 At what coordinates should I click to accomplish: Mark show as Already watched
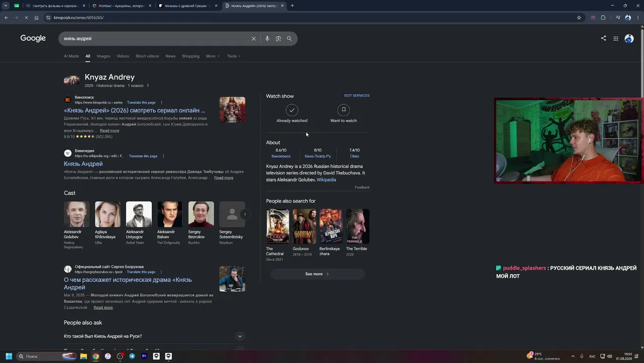click(291, 113)
